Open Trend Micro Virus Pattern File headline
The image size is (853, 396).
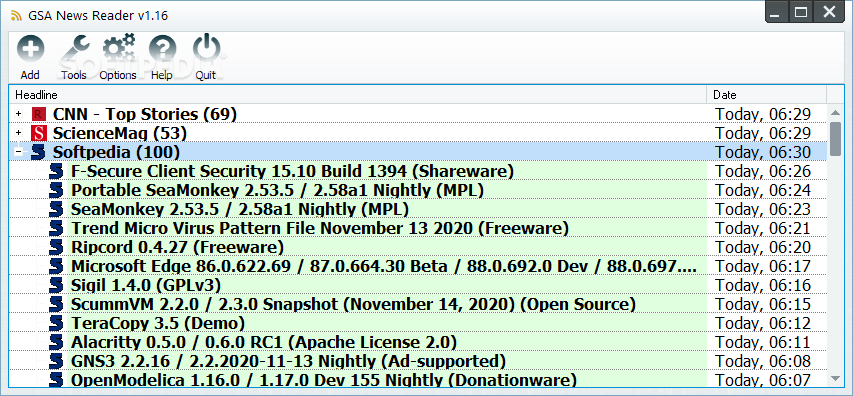pos(320,228)
